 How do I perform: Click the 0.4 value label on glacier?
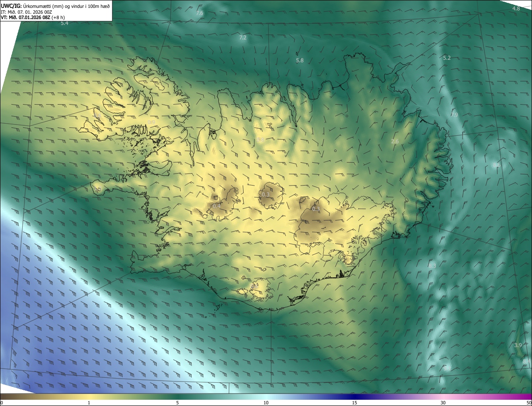coord(217,206)
